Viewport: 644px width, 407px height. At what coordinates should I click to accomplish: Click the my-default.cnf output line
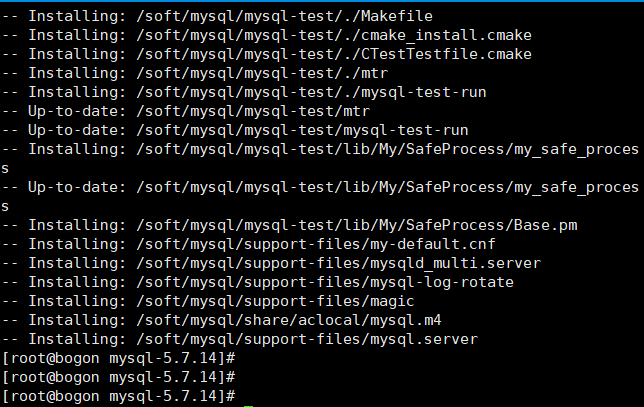(249, 244)
